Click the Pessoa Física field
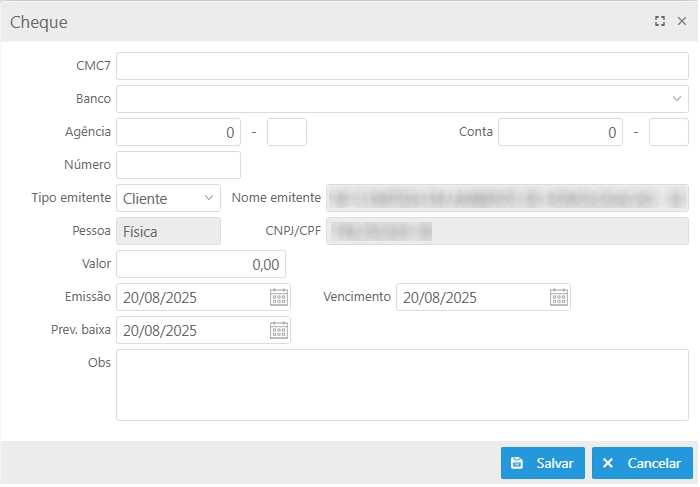700x487 pixels. coord(168,231)
